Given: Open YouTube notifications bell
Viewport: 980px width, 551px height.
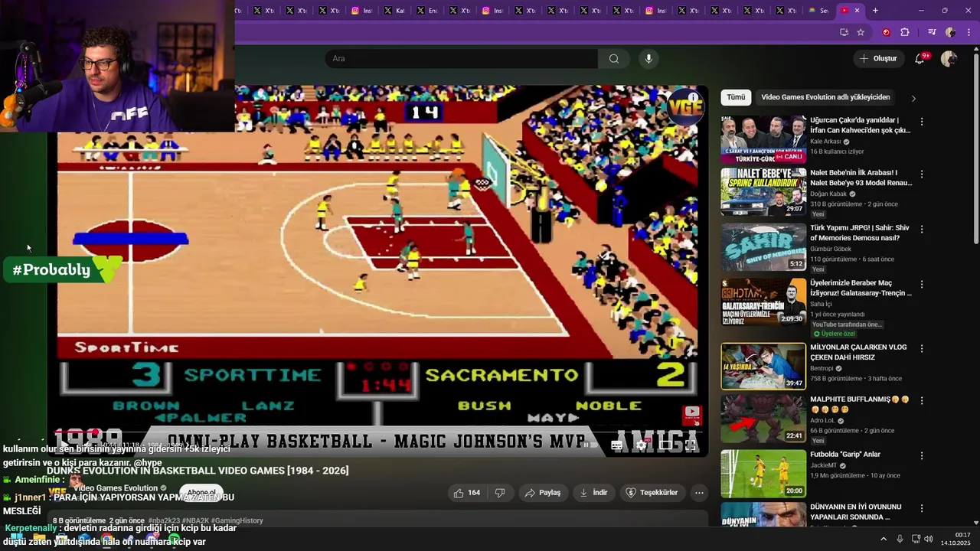Looking at the screenshot, I should (x=920, y=59).
